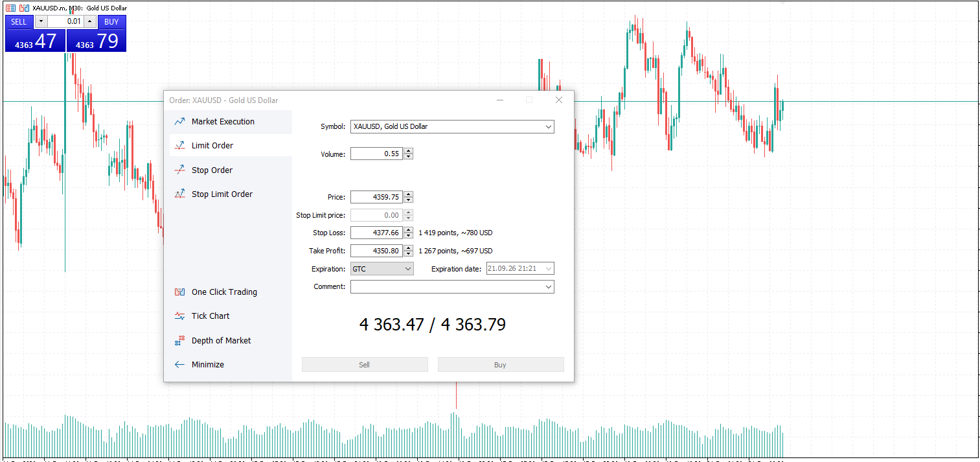Decrease Take Profit with the down arrow
The width and height of the screenshot is (980, 462).
point(408,254)
